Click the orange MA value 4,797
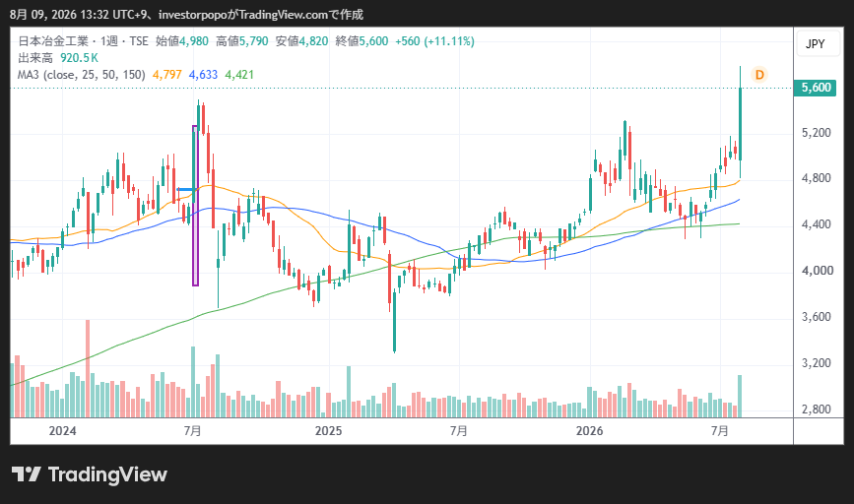 167,75
